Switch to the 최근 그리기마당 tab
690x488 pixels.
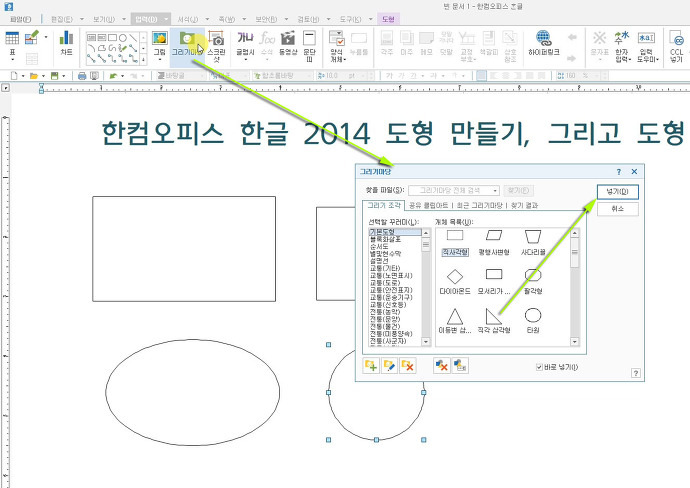[480, 205]
